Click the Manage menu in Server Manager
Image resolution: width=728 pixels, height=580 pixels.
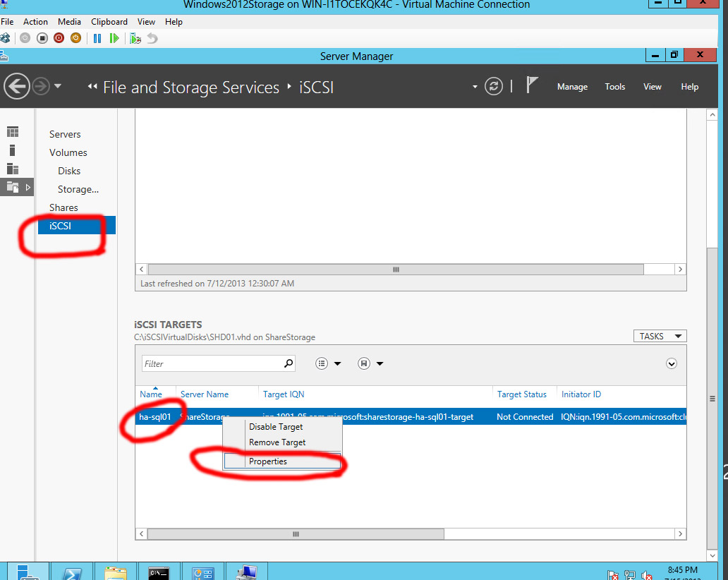tap(571, 86)
